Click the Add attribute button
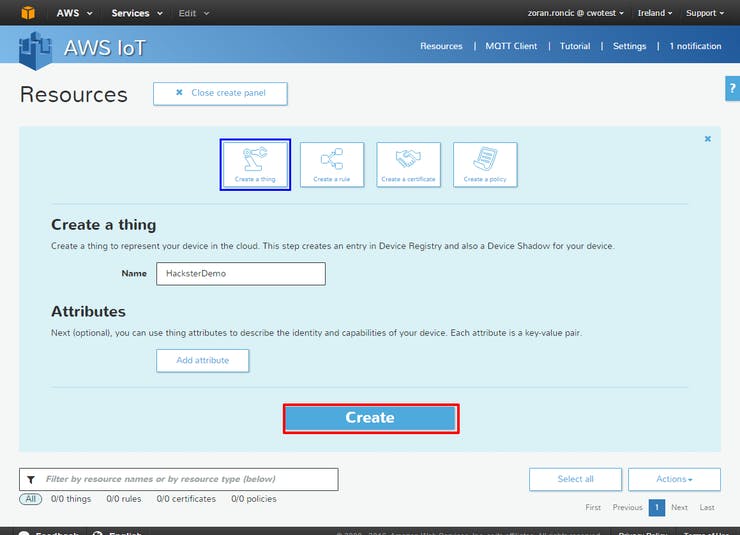The image size is (740, 535). (x=202, y=360)
